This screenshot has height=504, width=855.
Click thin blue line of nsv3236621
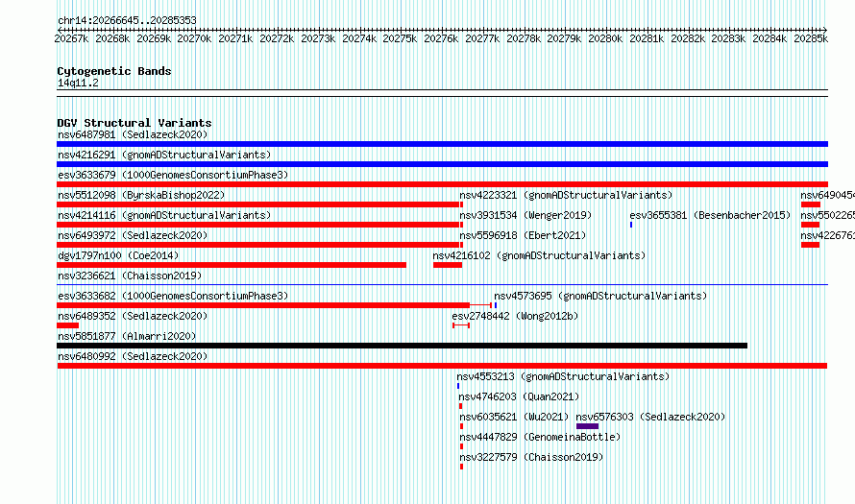442,284
